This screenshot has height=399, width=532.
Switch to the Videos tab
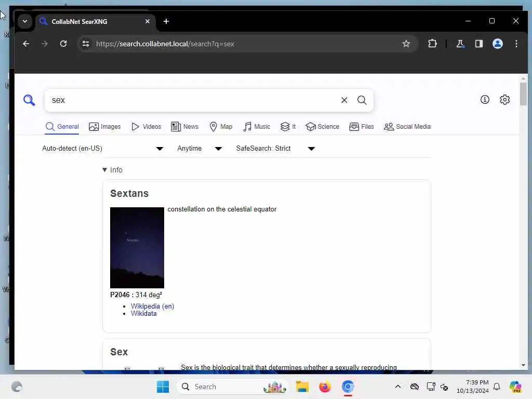click(146, 127)
